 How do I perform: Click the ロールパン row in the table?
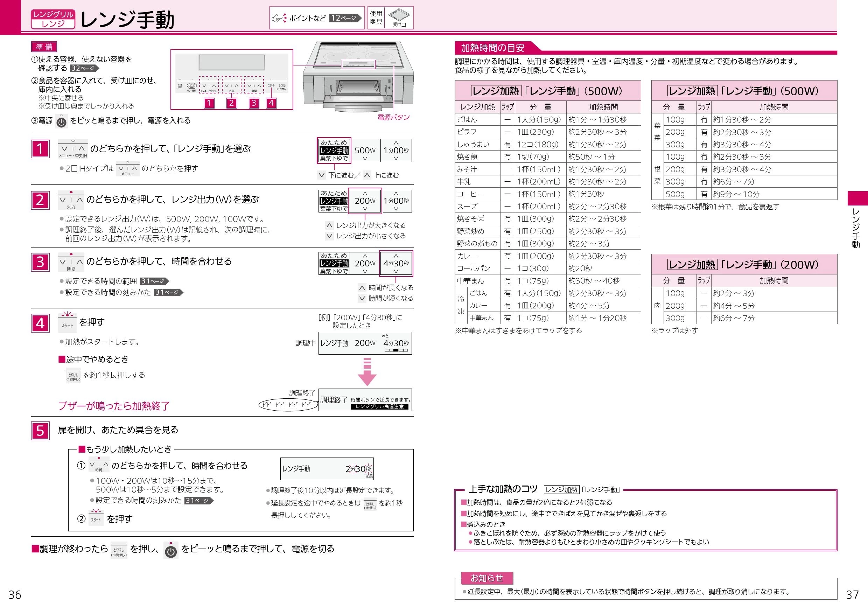pos(548,268)
